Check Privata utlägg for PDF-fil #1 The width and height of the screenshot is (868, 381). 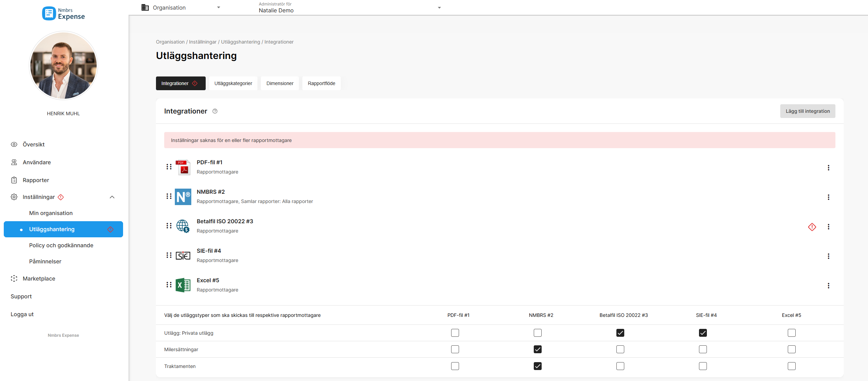[455, 333]
